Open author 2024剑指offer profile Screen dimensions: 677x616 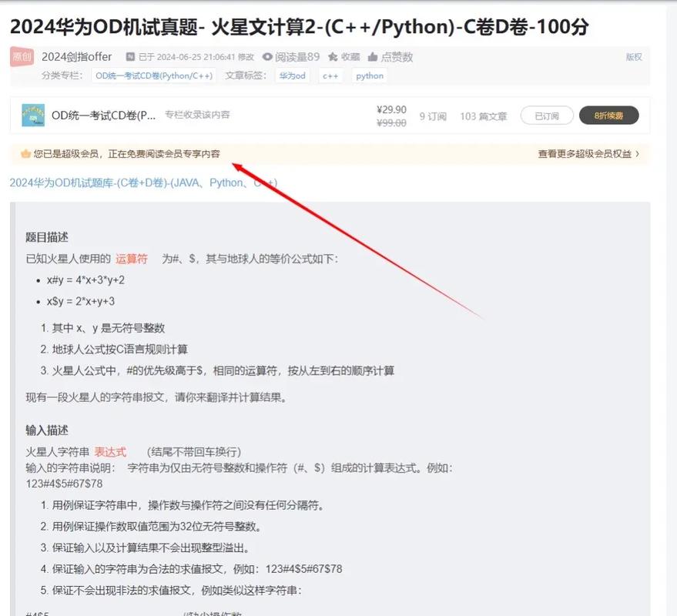(76, 56)
